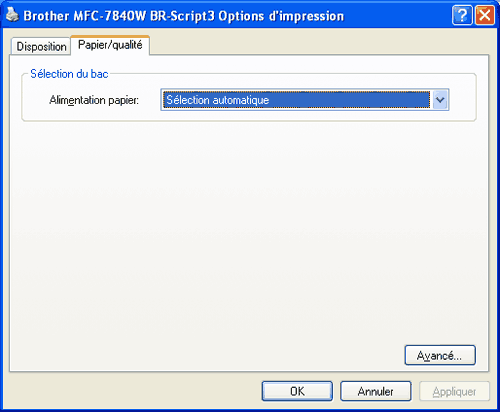Click the Sélection du bac group heading
Screen dimensions: 500x412
point(69,74)
